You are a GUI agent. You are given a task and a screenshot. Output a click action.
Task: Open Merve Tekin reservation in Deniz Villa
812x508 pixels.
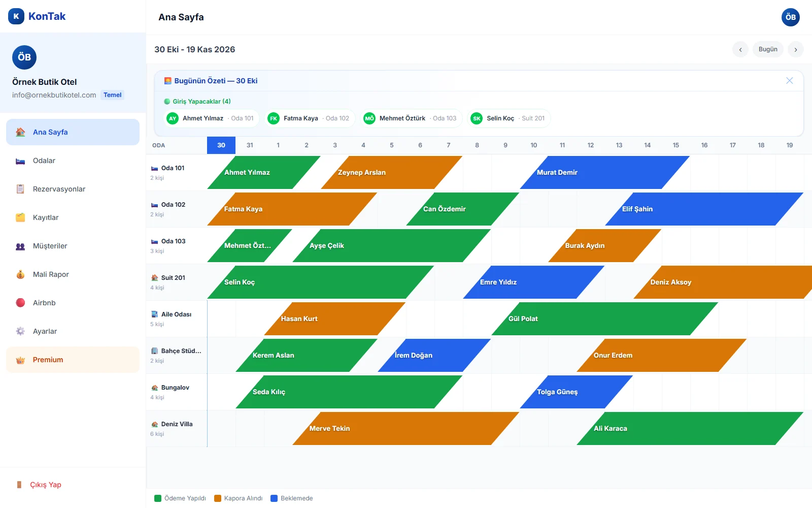(x=405, y=428)
